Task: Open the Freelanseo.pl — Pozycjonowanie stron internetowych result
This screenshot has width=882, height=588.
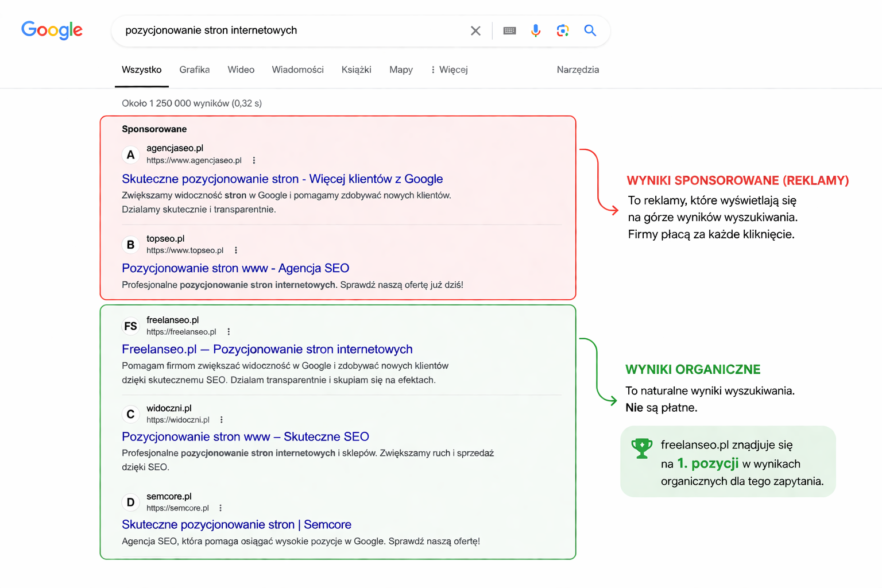Action: click(x=267, y=349)
